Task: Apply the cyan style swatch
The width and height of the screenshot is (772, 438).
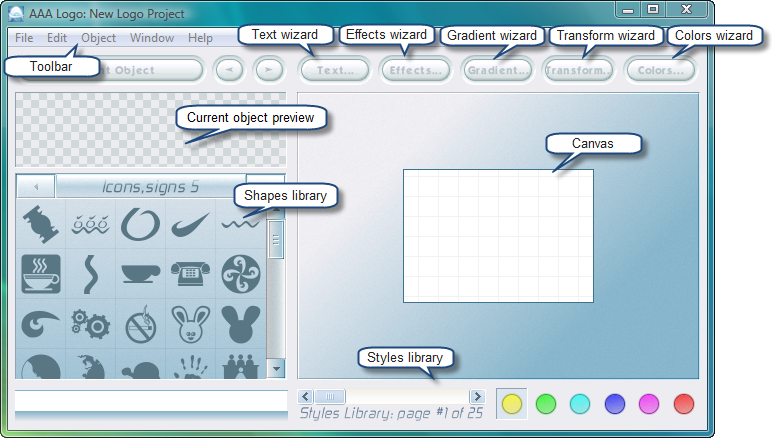Action: (x=580, y=404)
